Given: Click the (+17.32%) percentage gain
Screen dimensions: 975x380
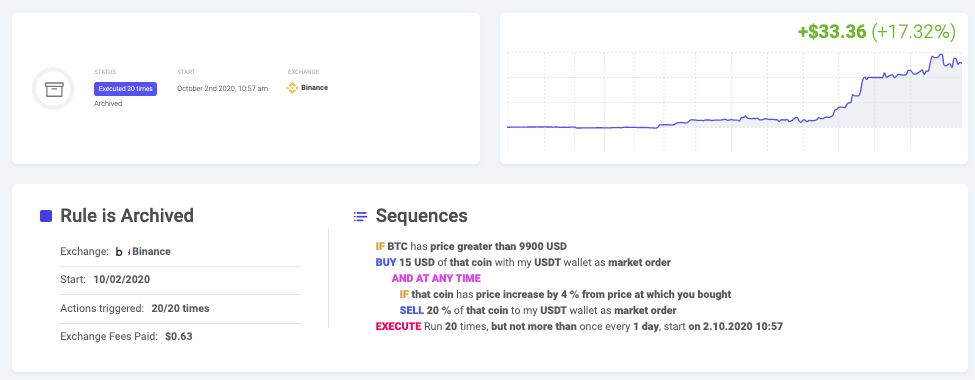Looking at the screenshot, I should pyautogui.click(x=913, y=32).
